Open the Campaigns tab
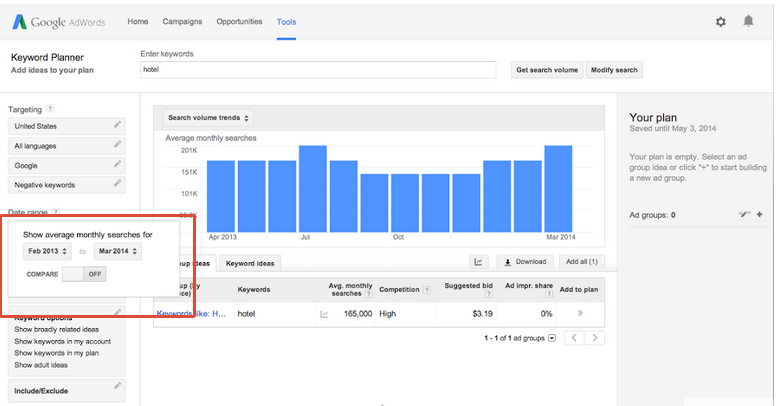Screen dimensions: 778x406 pos(182,21)
